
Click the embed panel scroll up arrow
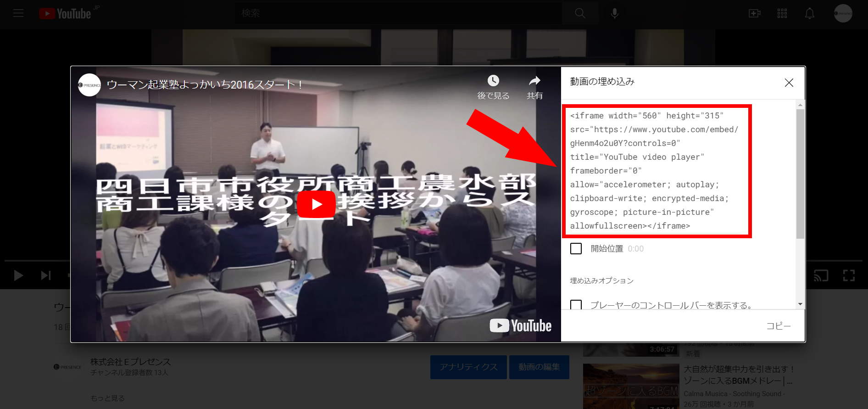(800, 105)
